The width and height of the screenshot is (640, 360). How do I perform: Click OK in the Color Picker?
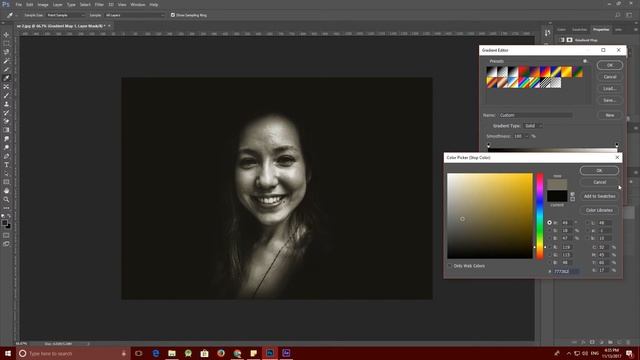pyautogui.click(x=599, y=171)
